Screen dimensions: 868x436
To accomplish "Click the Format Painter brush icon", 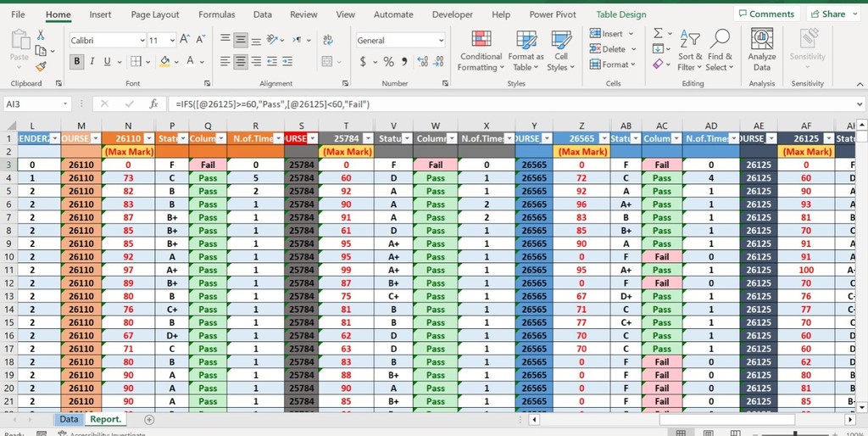I will tap(41, 67).
